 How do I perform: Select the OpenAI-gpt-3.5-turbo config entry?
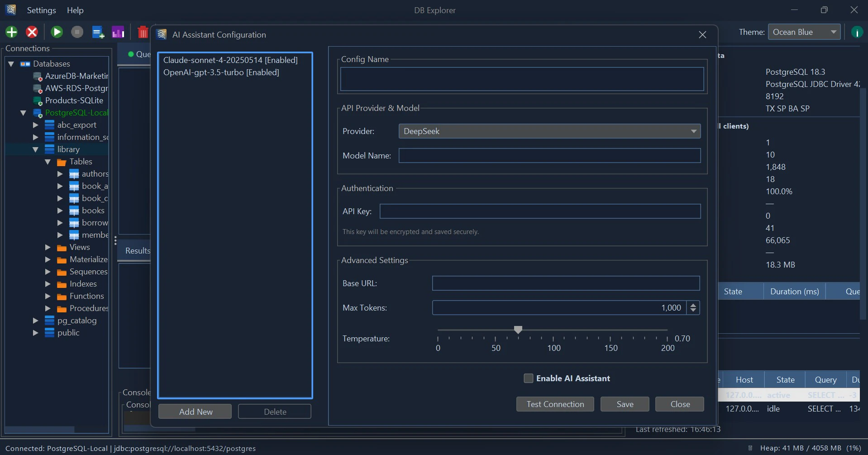point(221,72)
